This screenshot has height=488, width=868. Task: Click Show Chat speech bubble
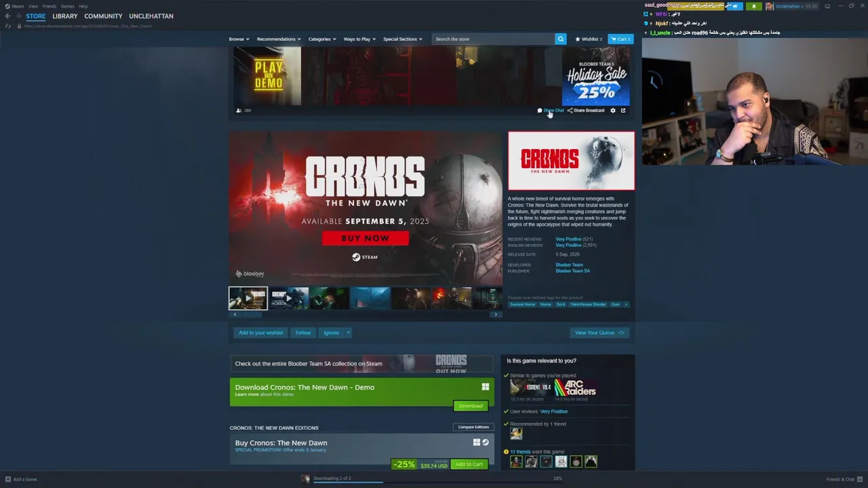coord(551,110)
